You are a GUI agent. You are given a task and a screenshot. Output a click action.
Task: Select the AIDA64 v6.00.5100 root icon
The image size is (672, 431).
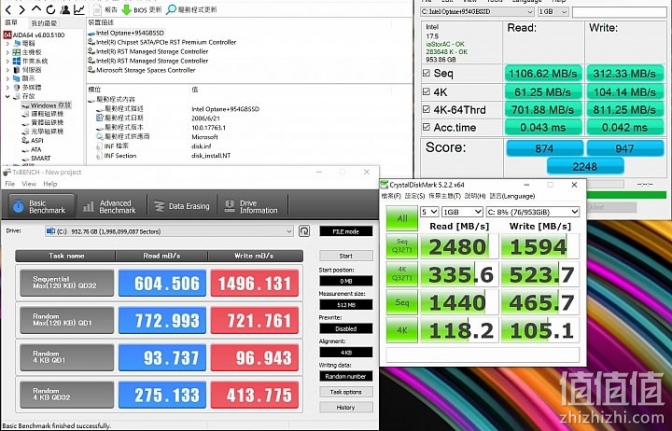tap(7, 35)
